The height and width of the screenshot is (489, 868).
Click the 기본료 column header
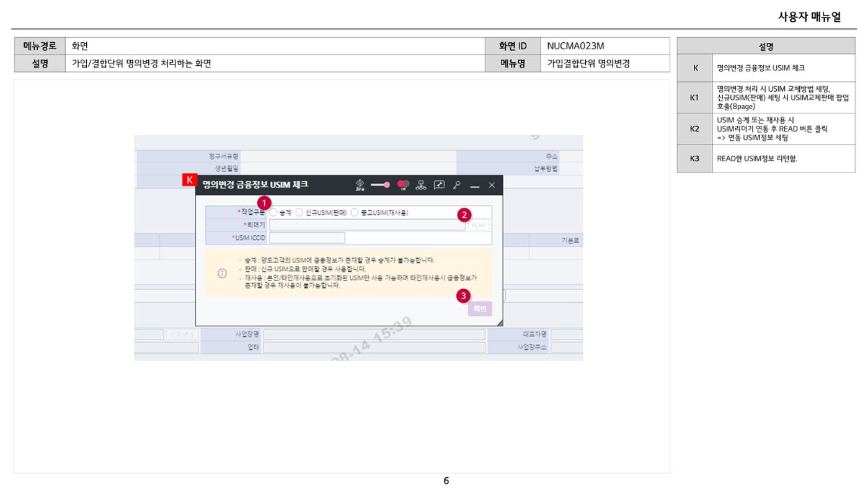pyautogui.click(x=572, y=240)
